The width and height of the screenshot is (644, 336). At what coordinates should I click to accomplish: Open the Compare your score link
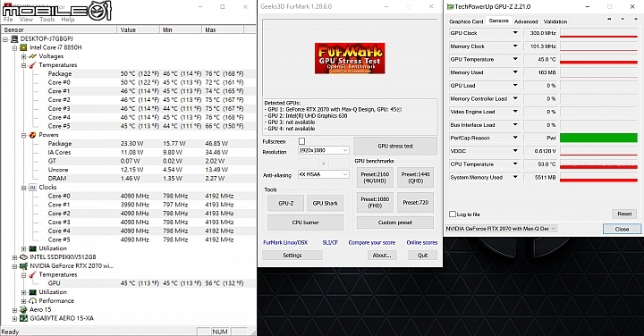(372, 242)
